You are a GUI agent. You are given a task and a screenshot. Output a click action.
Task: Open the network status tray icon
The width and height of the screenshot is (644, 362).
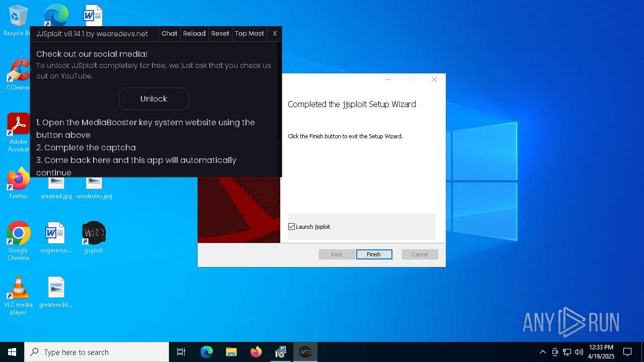[x=567, y=352]
